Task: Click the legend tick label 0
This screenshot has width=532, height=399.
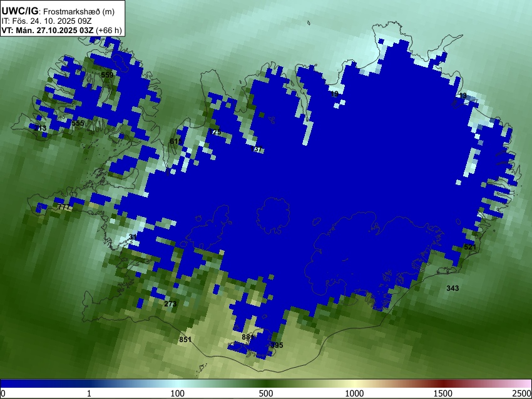Action: click(x=3, y=393)
